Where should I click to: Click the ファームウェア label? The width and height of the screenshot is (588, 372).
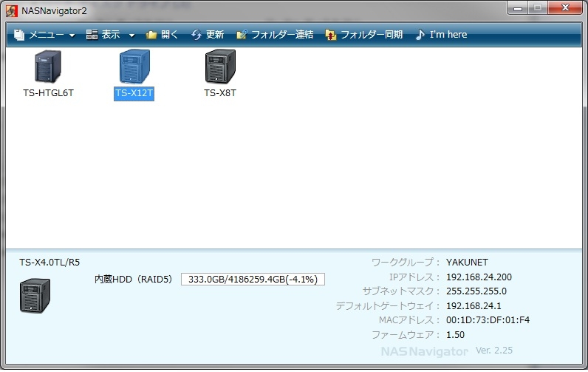pyautogui.click(x=406, y=335)
